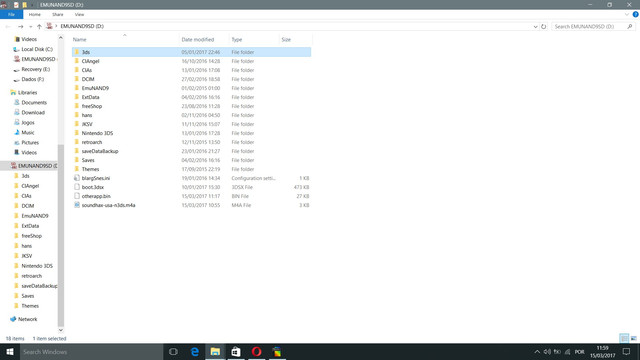The height and width of the screenshot is (360, 640).
Task: Expand the address bar history dropdown
Action: click(x=535, y=27)
